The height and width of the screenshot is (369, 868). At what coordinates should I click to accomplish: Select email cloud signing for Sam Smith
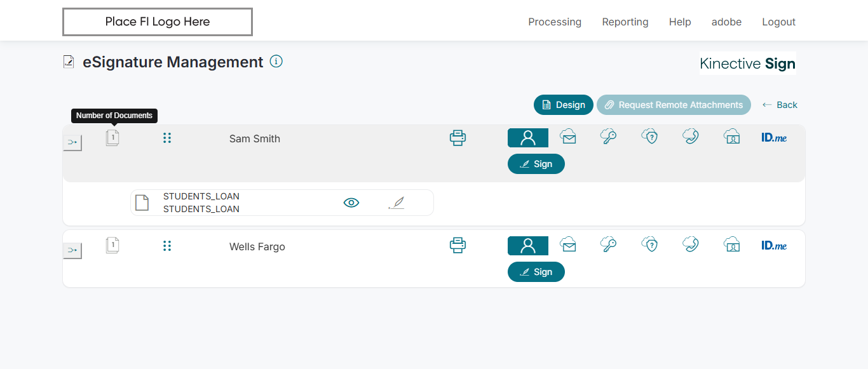(568, 137)
